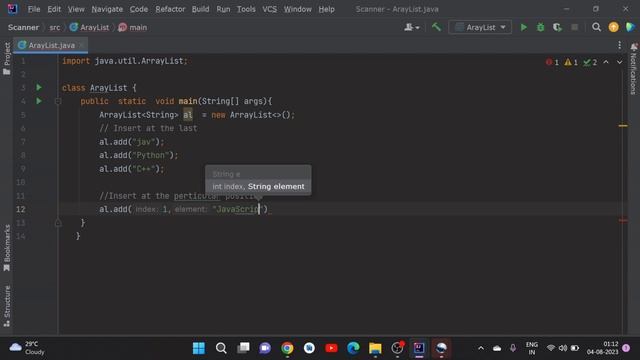The height and width of the screenshot is (360, 640).
Task: Collapse the main method fold marker
Action: (x=58, y=101)
